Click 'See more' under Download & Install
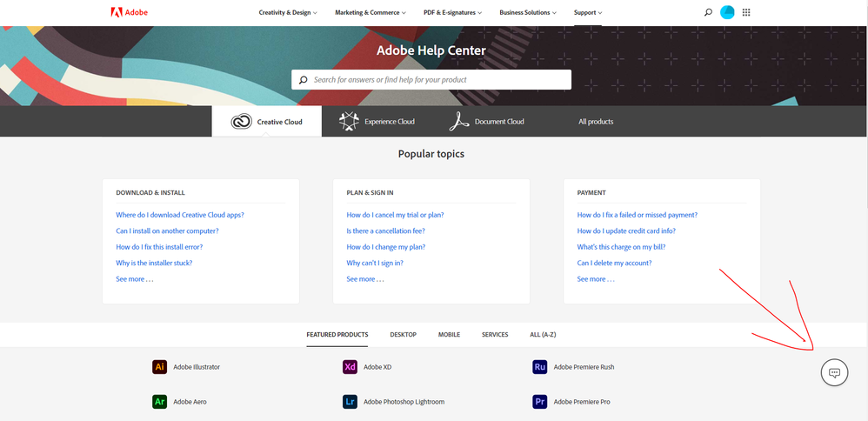Viewport: 868px width, 421px height. pos(135,279)
